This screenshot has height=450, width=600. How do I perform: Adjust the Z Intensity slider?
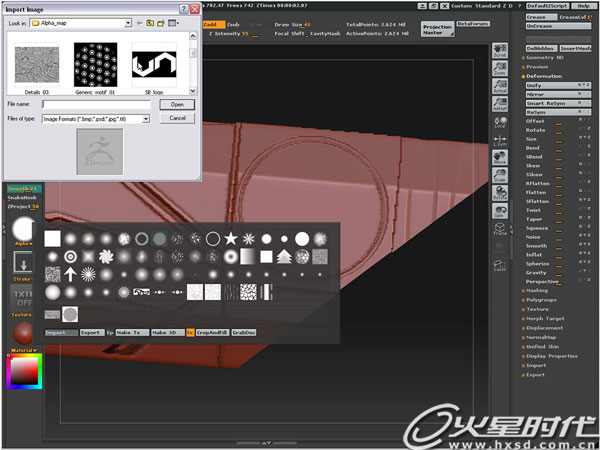(x=233, y=34)
